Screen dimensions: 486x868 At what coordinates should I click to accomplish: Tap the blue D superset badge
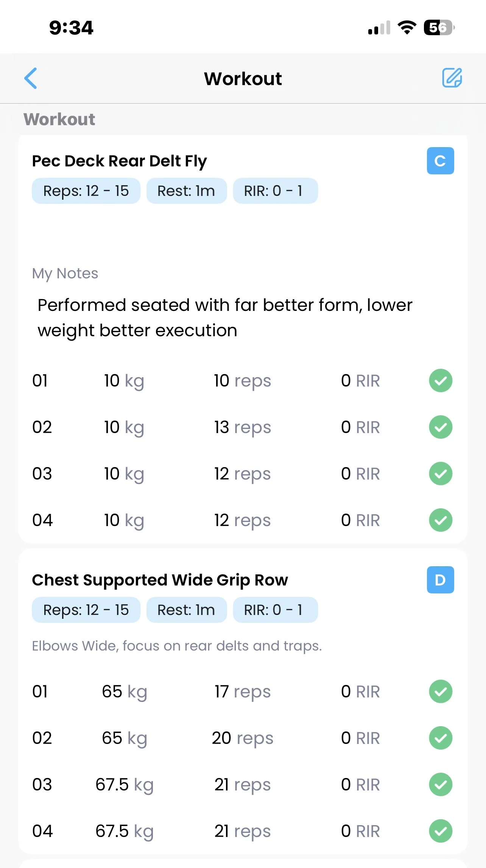point(440,580)
